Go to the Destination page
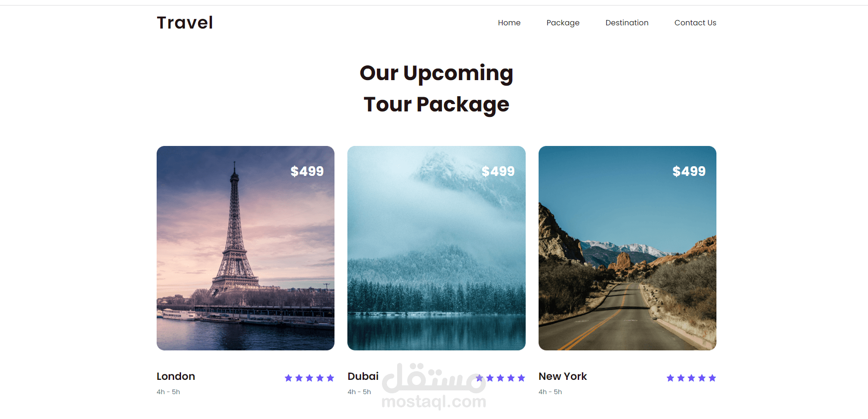 click(627, 23)
